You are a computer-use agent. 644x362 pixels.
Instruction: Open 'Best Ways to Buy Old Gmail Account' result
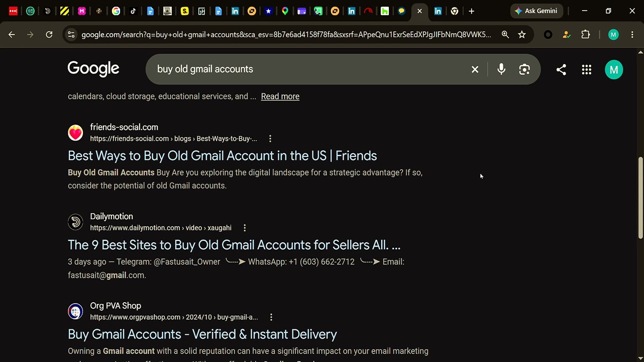(x=222, y=155)
